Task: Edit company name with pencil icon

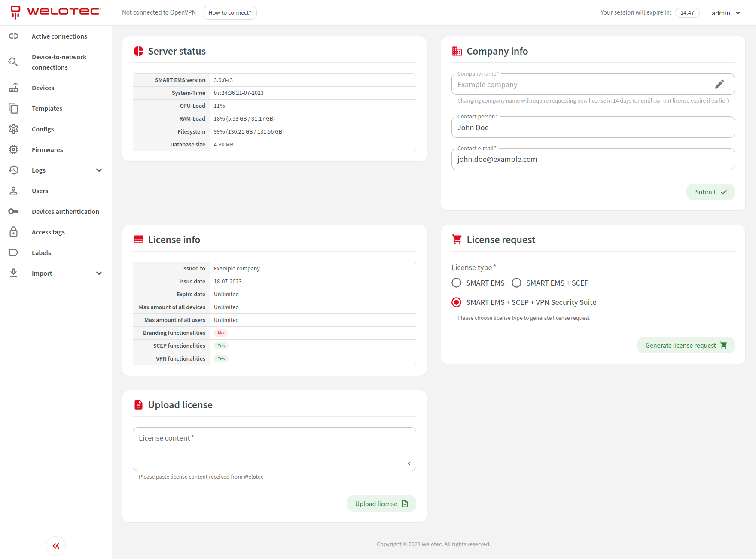Action: coord(719,85)
